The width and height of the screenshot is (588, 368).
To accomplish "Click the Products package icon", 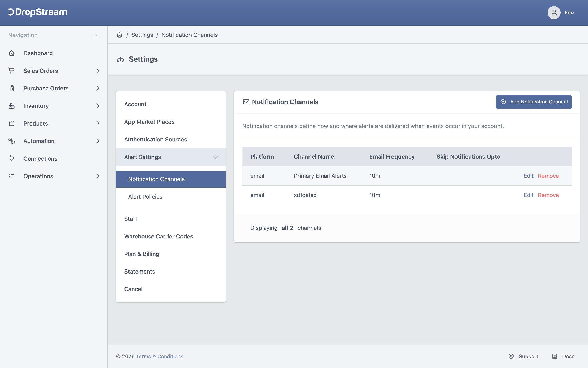I will point(12,123).
